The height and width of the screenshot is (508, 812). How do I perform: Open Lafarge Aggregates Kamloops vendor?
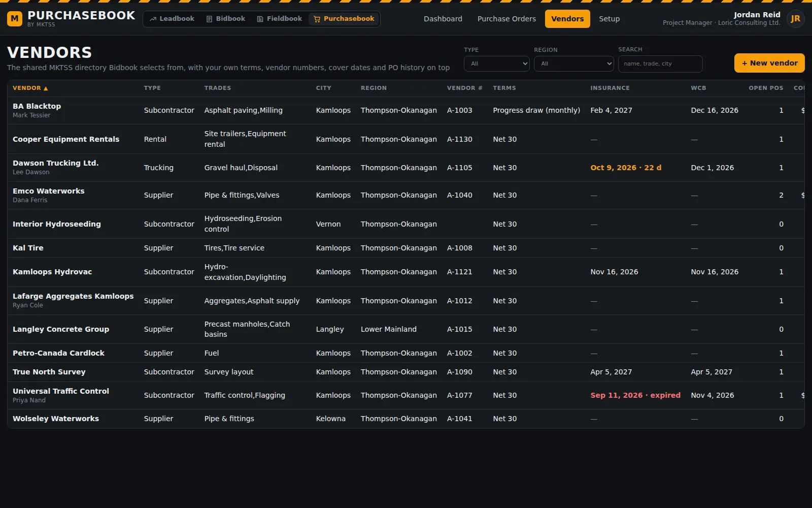tap(73, 296)
